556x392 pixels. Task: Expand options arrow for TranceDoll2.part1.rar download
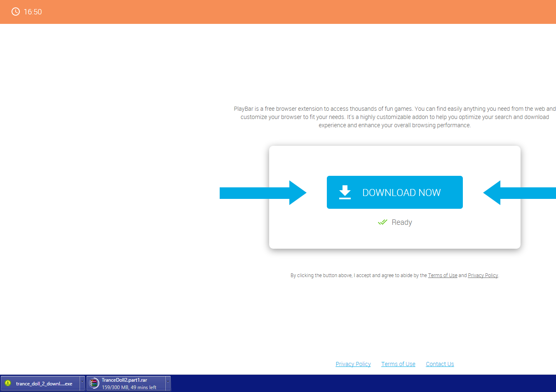(x=168, y=383)
